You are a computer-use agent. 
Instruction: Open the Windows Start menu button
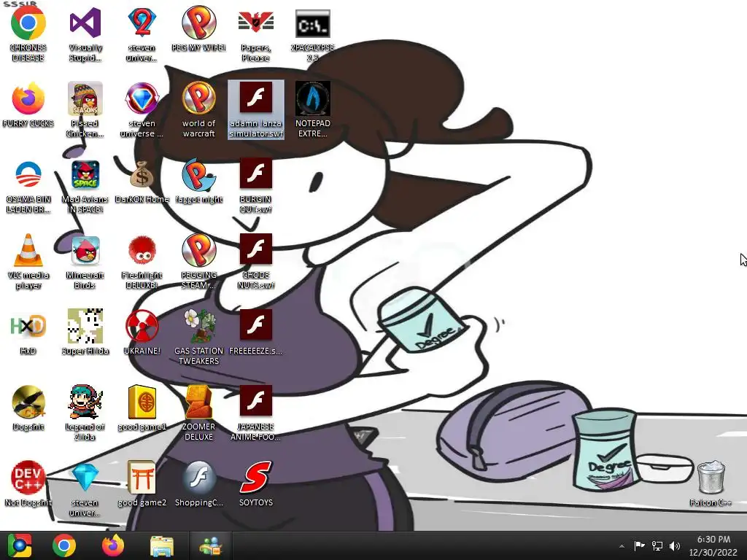click(20, 545)
